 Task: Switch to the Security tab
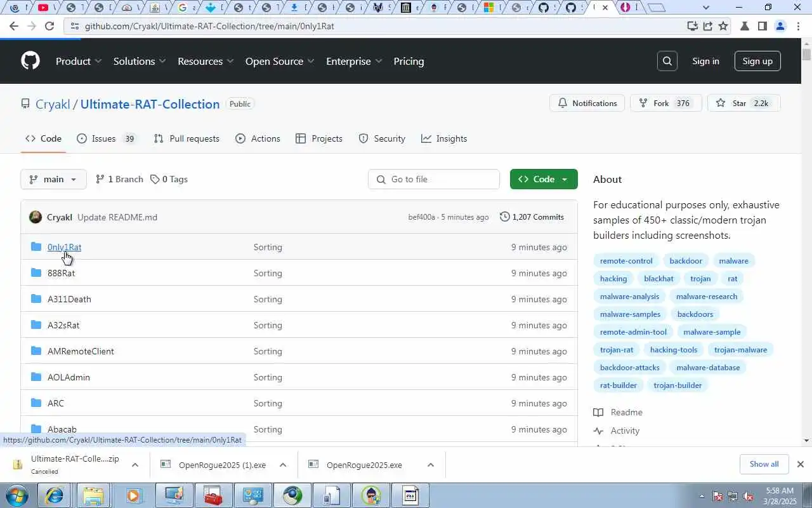[382, 138]
